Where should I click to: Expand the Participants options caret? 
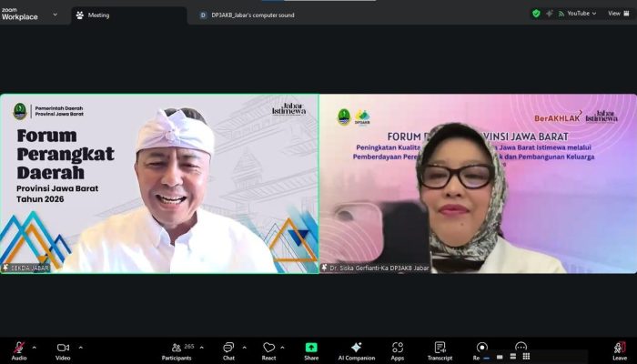click(201, 348)
